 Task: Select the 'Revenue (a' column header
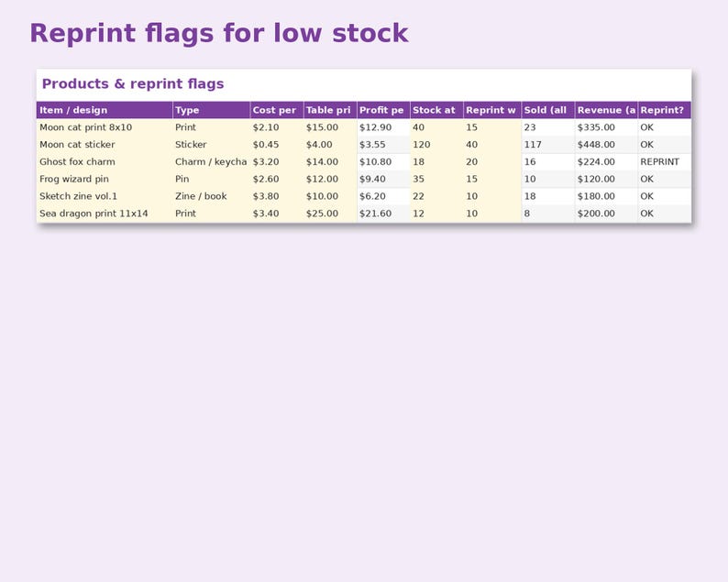[x=606, y=110]
